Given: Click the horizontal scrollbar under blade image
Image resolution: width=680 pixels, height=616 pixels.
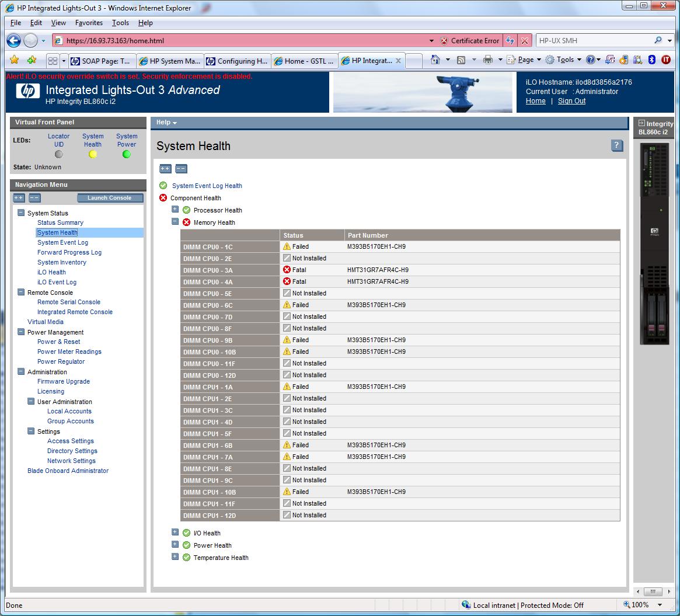Looking at the screenshot, I should tap(653, 591).
